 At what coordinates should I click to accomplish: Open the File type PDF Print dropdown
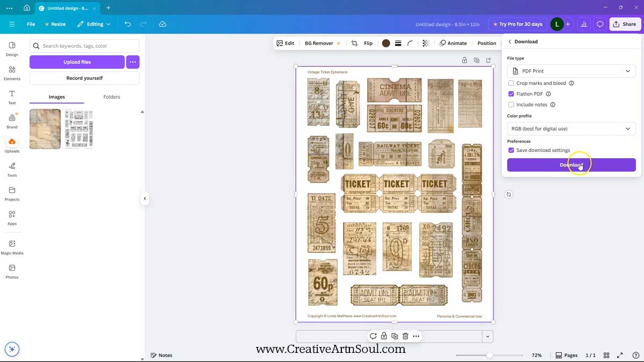point(572,71)
